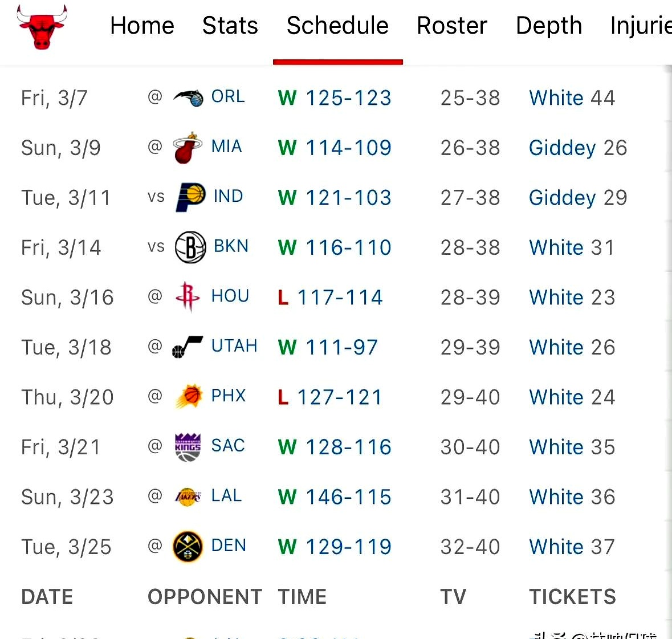
Task: Switch to the Stats tab
Action: click(230, 26)
